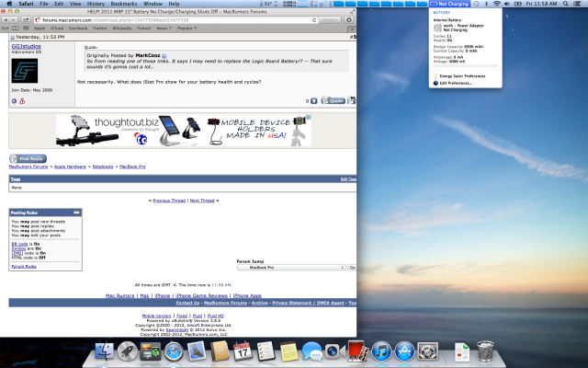Open Time Machine clock menu bar icon
Image resolution: width=588 pixels, height=368 pixels.
point(476,4)
